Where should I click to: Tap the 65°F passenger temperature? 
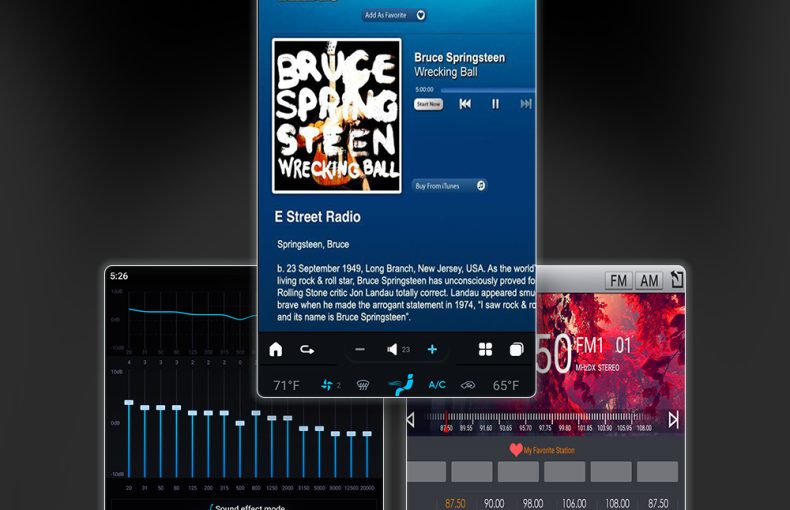point(506,386)
